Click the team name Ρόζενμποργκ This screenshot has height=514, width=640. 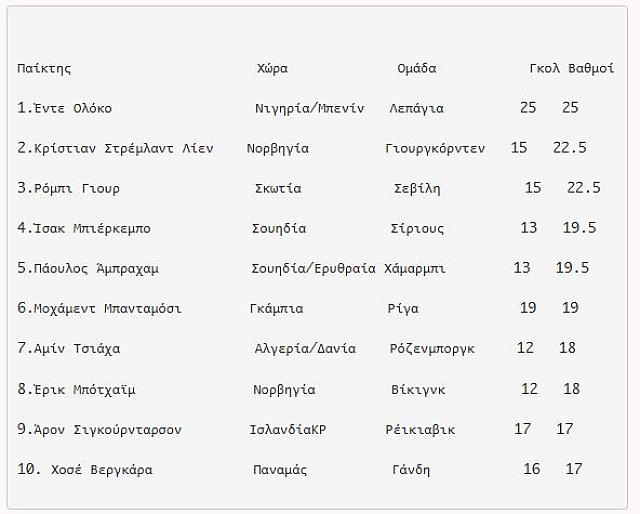point(432,349)
